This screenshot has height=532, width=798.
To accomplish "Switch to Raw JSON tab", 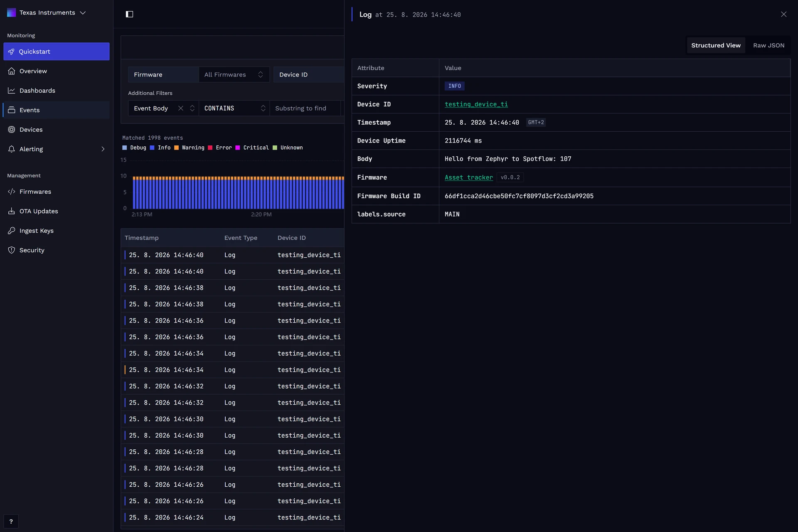I will click(x=768, y=45).
